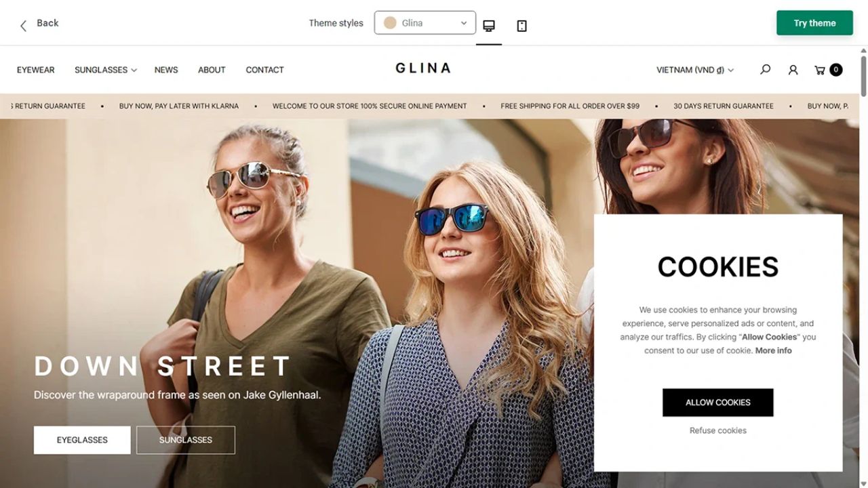Open the Vietnam (VND) currency selector
Image resolution: width=868 pixels, height=488 pixels.
(695, 70)
